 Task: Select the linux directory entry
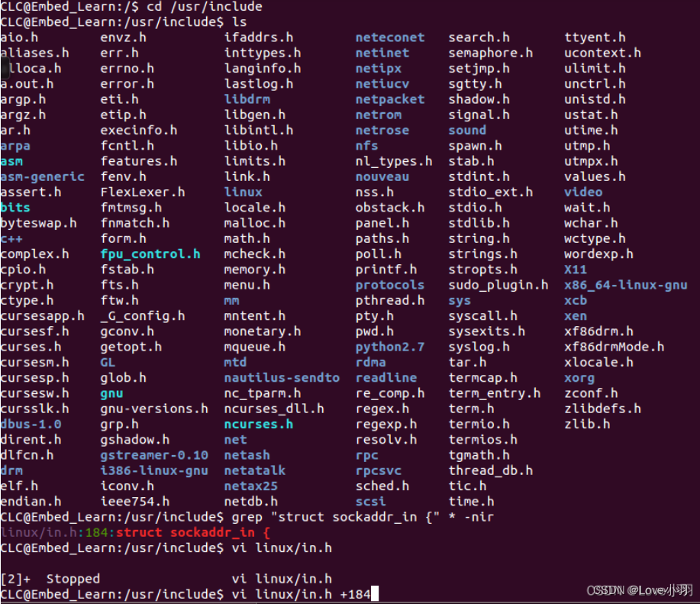pyautogui.click(x=242, y=192)
